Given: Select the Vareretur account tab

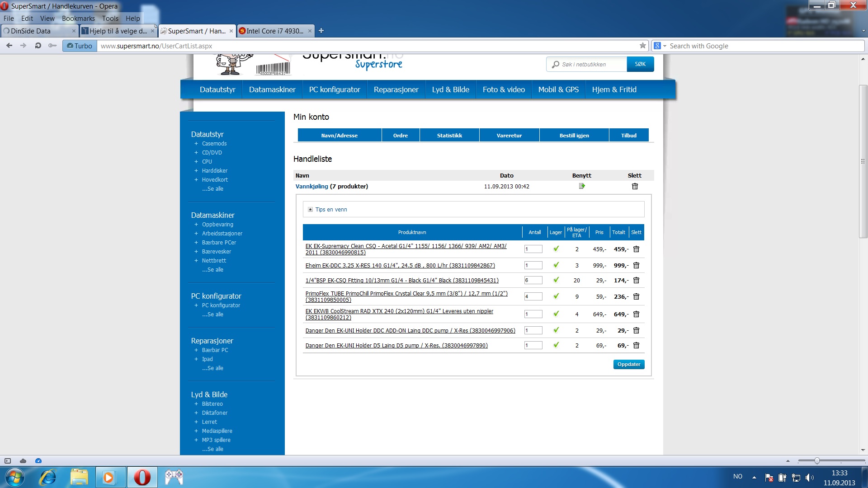Looking at the screenshot, I should point(509,135).
